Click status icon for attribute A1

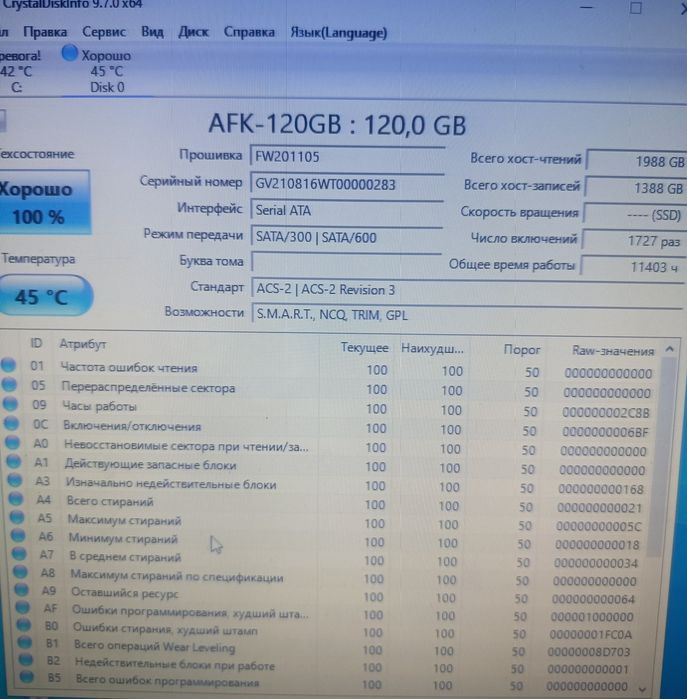tap(14, 461)
